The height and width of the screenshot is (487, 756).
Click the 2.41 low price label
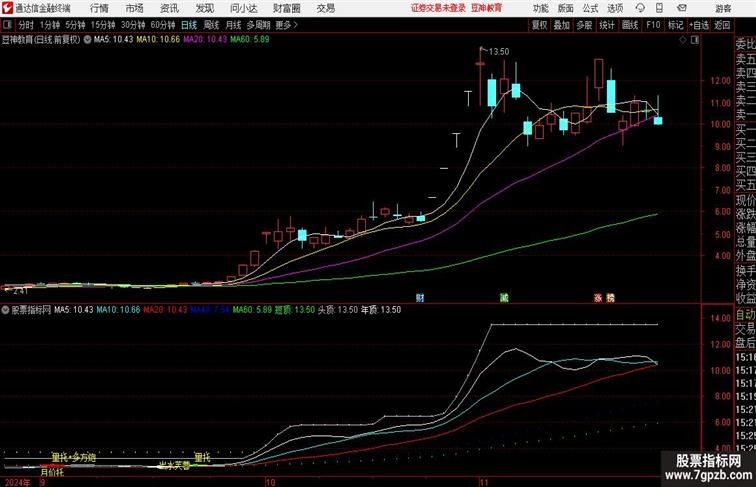point(21,291)
